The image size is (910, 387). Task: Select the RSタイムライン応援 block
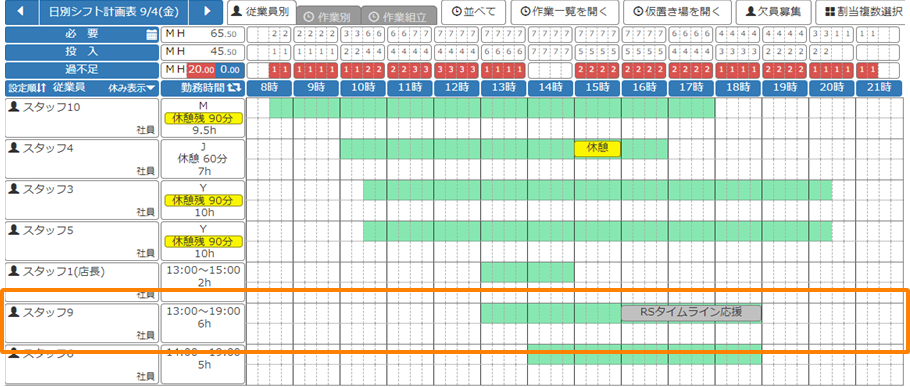coord(691,313)
